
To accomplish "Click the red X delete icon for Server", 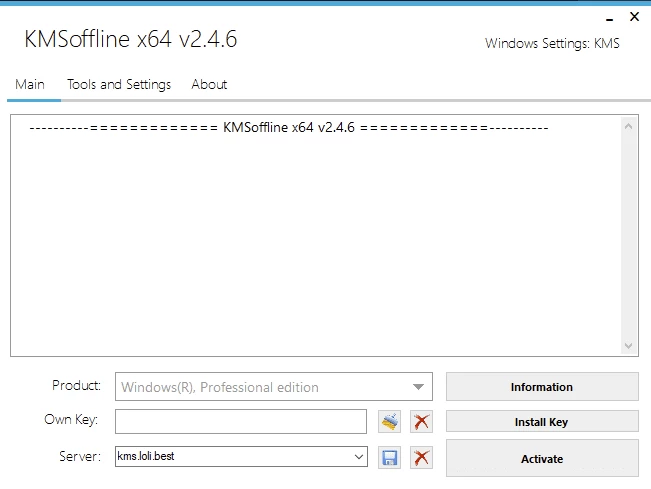I will pos(422,458).
